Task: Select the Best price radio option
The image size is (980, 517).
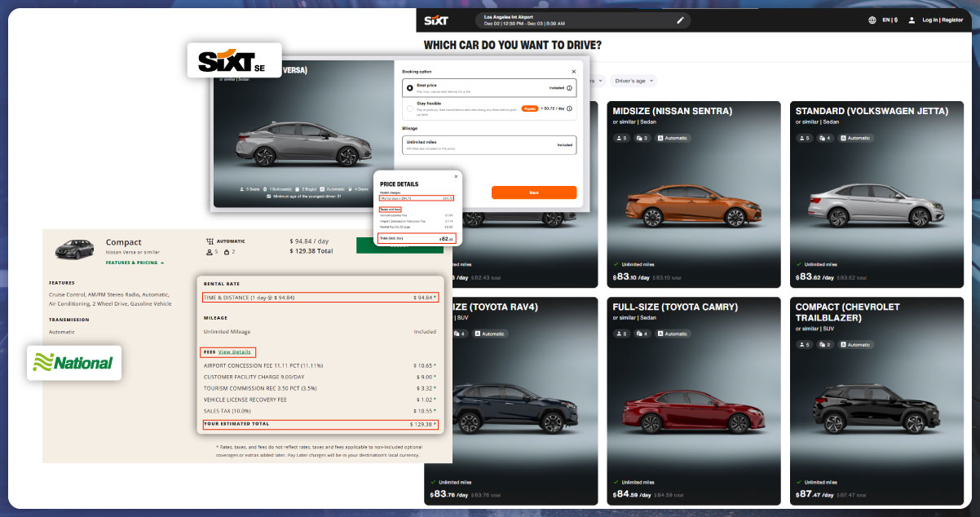Action: pyautogui.click(x=410, y=87)
